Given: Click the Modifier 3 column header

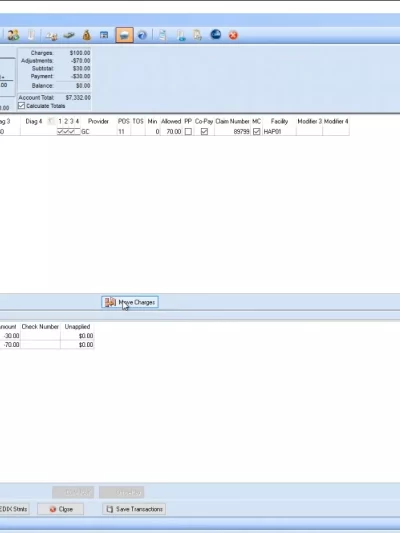Looking at the screenshot, I should 310,121.
